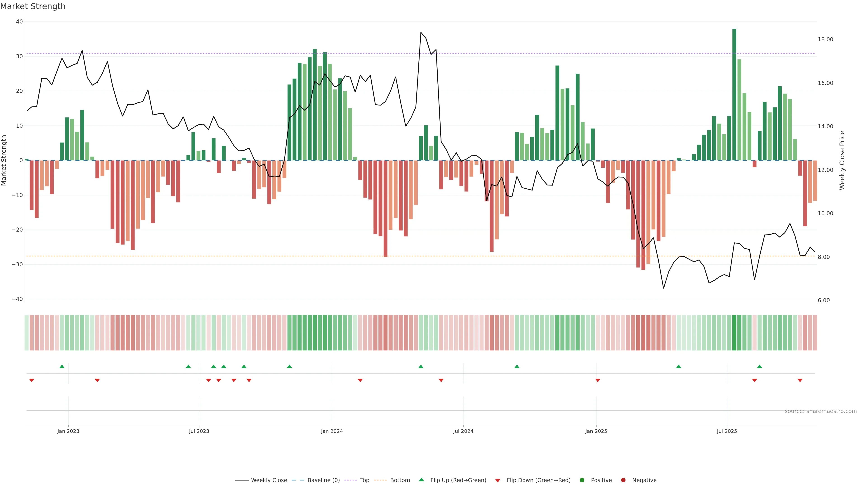Screen dimensions: 868x488
Task: Click the Jul 2023 axis label
Action: tap(199, 431)
